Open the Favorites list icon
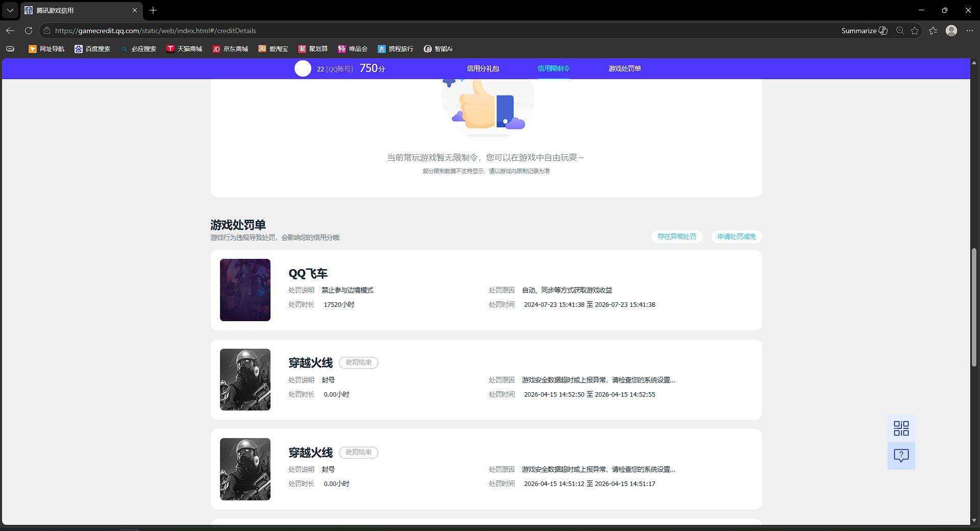 (933, 31)
